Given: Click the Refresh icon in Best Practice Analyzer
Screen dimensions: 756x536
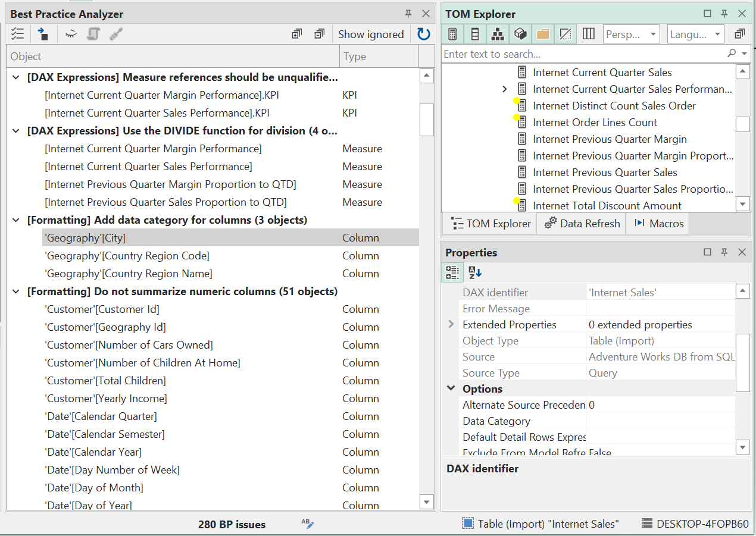Looking at the screenshot, I should 423,34.
